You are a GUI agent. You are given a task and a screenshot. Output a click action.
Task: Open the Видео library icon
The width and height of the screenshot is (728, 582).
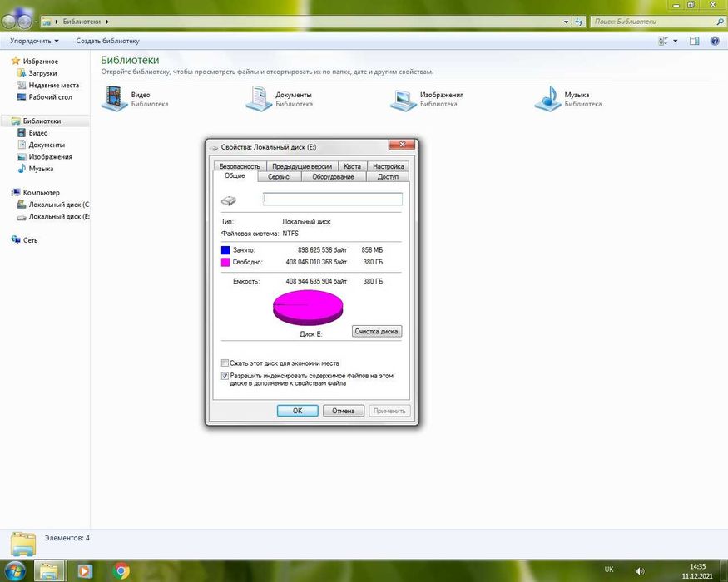click(114, 98)
